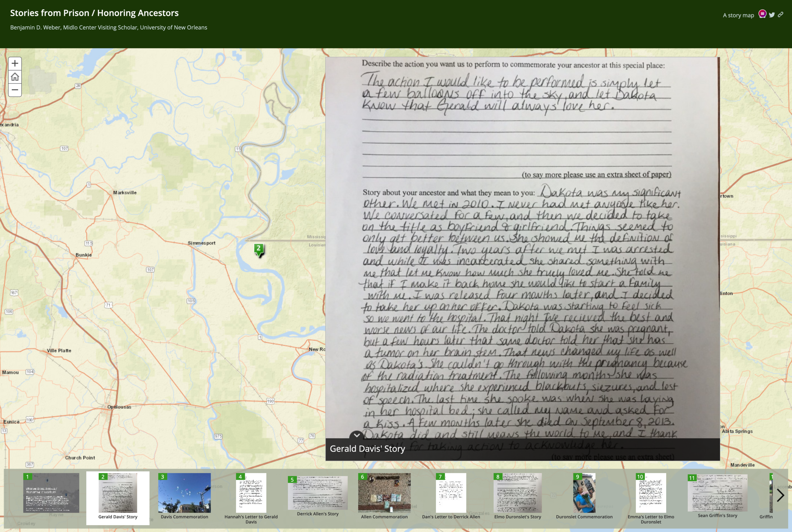
Task: Open the 'A story map' link
Action: click(x=738, y=15)
